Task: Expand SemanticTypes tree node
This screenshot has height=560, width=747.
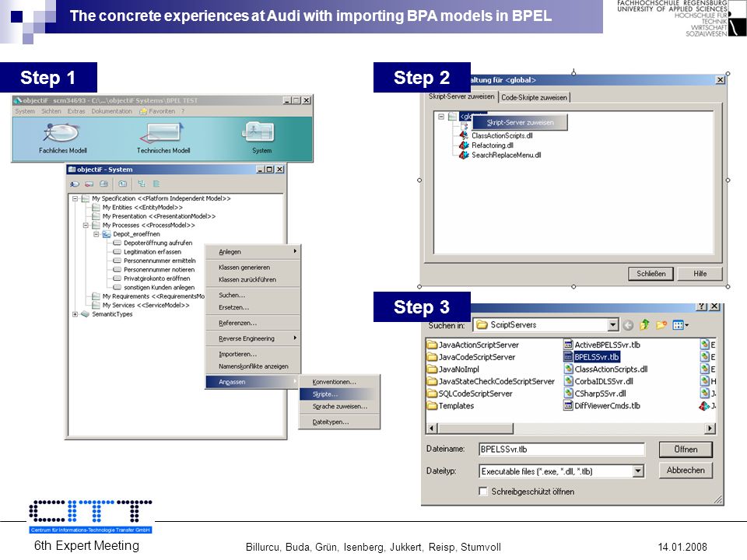Action: [x=75, y=314]
